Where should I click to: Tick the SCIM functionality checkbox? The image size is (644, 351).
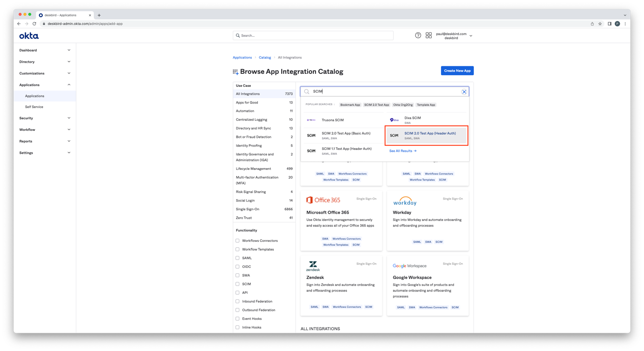[237, 284]
